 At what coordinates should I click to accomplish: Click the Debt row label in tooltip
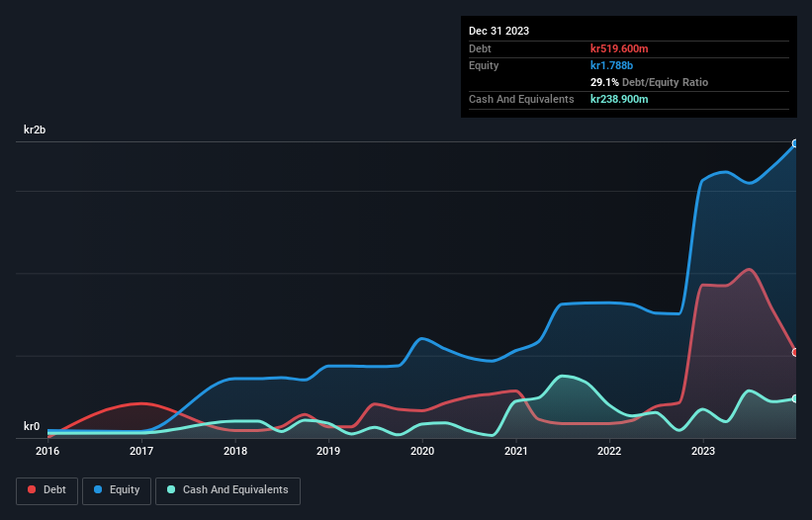(480, 48)
